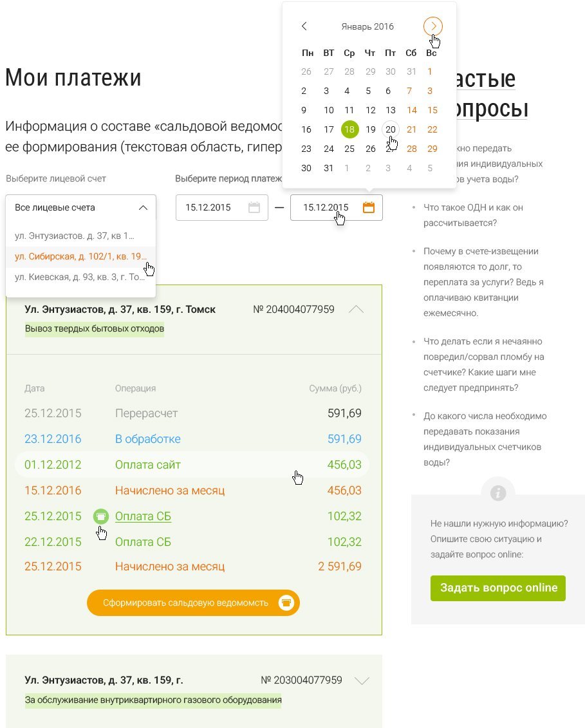Image resolution: width=585 pixels, height=728 pixels.
Task: Go to previous month in calendar
Action: [304, 26]
